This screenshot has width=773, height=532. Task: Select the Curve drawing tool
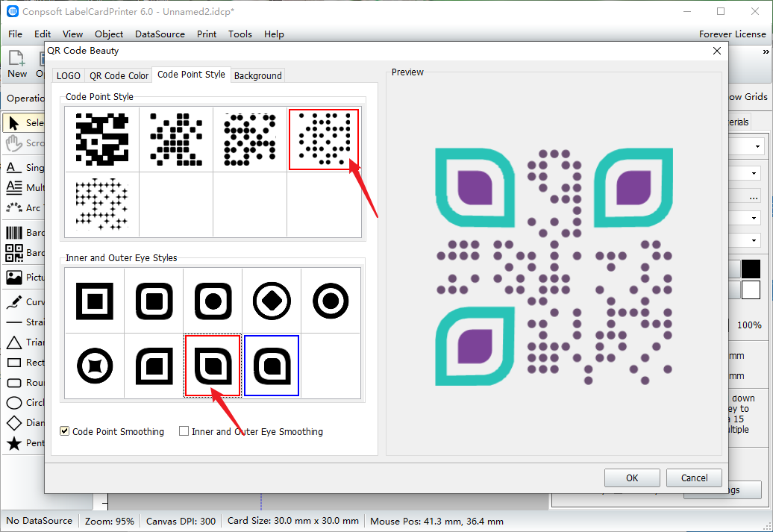[x=24, y=301]
